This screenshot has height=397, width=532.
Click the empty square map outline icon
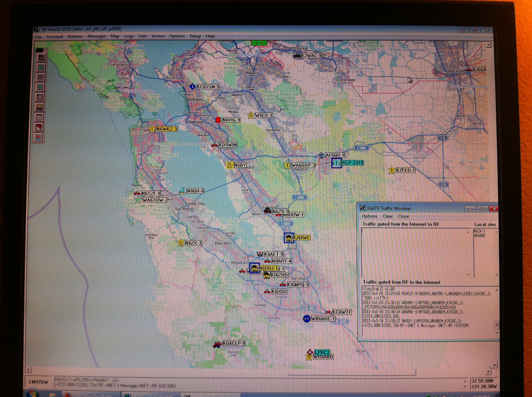(x=40, y=97)
